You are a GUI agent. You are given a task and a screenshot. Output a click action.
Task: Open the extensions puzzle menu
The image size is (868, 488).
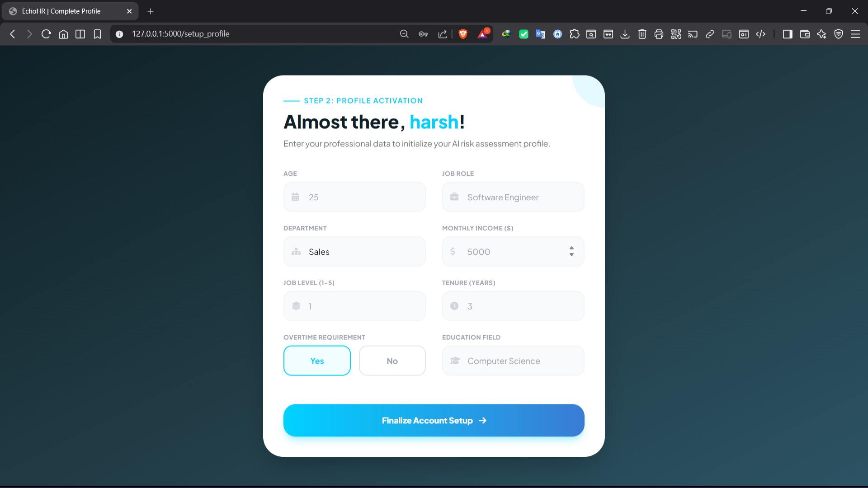pyautogui.click(x=575, y=34)
